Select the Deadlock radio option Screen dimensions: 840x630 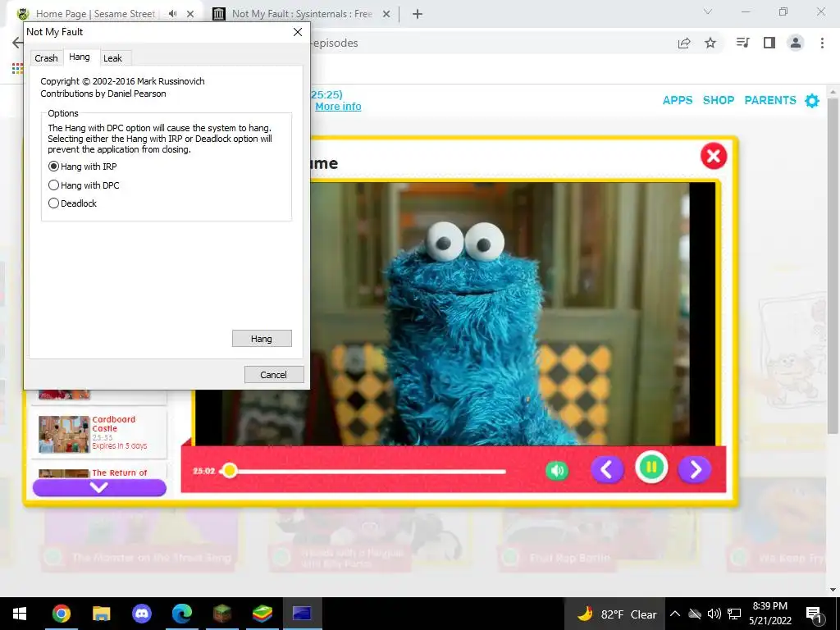point(73,203)
